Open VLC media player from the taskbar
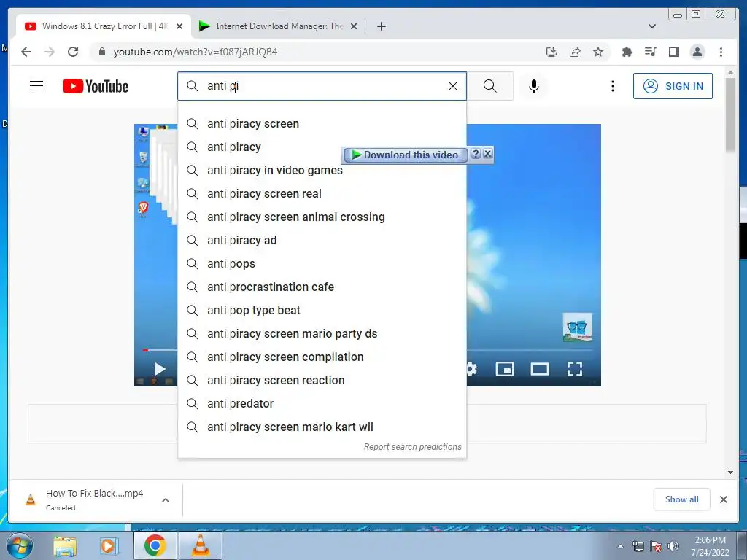Image resolution: width=747 pixels, height=560 pixels. [x=201, y=546]
